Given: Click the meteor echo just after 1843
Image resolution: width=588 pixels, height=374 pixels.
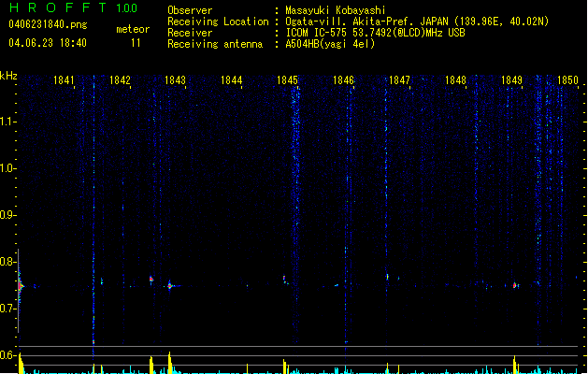Looking at the screenshot, I should pyautogui.click(x=170, y=286).
